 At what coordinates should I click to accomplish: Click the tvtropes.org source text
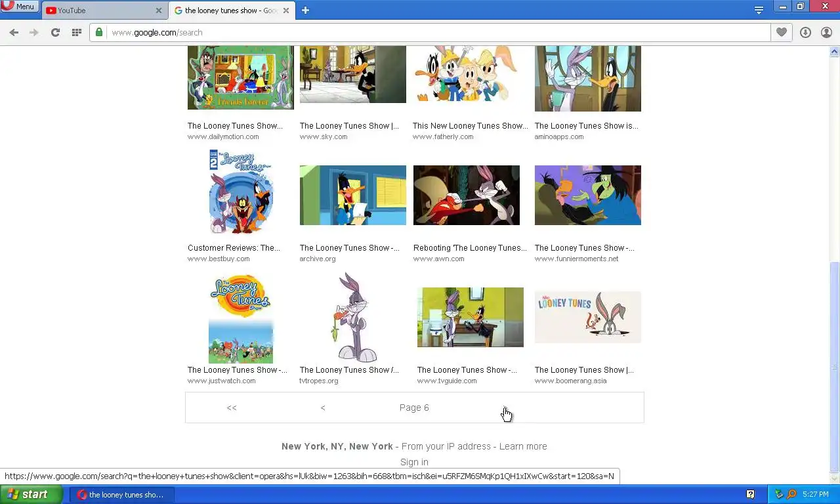click(319, 381)
